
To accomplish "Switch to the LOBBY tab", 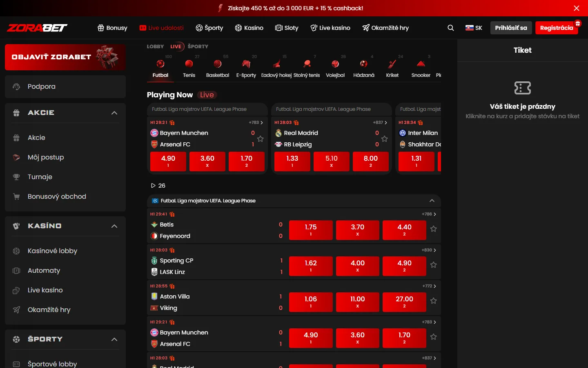I will [155, 47].
